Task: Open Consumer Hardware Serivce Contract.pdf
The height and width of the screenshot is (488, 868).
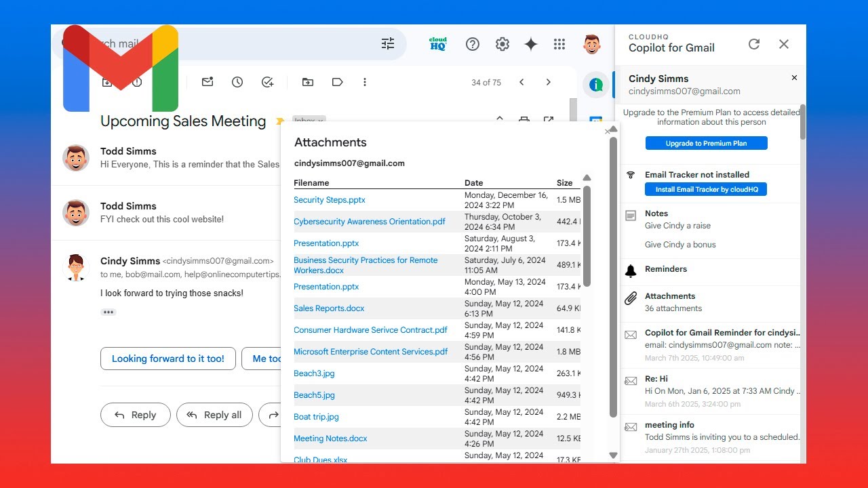Action: (x=370, y=330)
